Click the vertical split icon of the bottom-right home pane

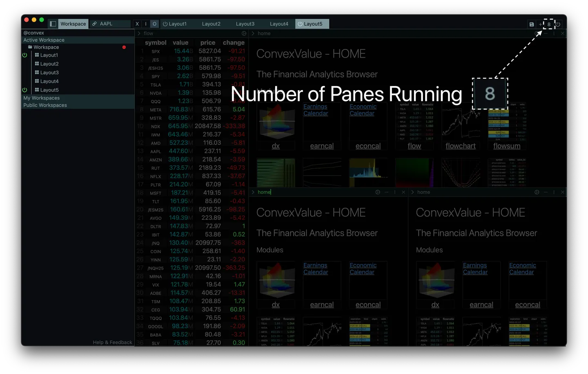point(554,192)
